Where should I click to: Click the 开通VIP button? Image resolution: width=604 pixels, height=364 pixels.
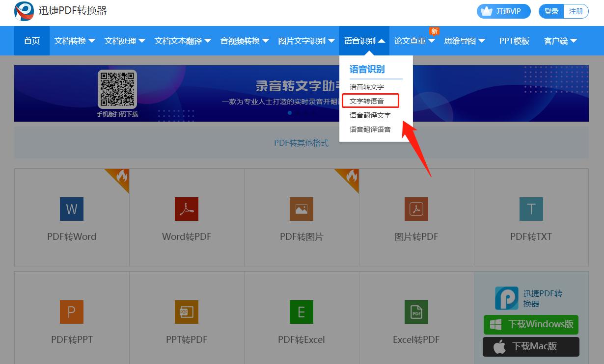coord(503,11)
